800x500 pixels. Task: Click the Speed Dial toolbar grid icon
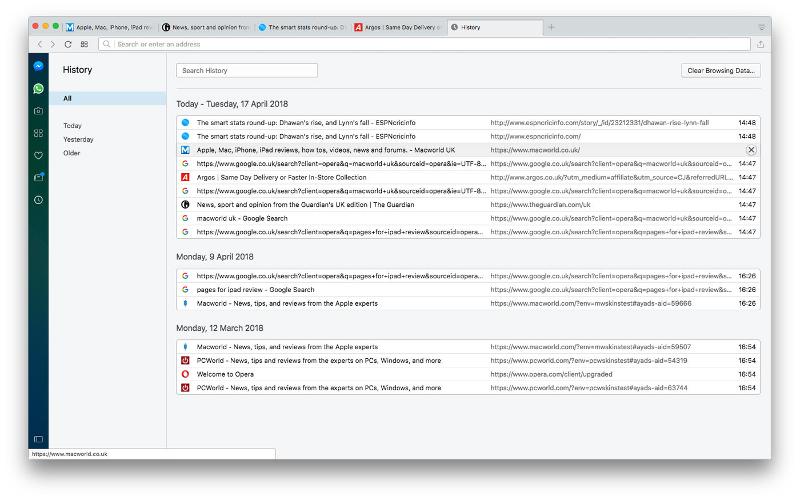coord(84,44)
